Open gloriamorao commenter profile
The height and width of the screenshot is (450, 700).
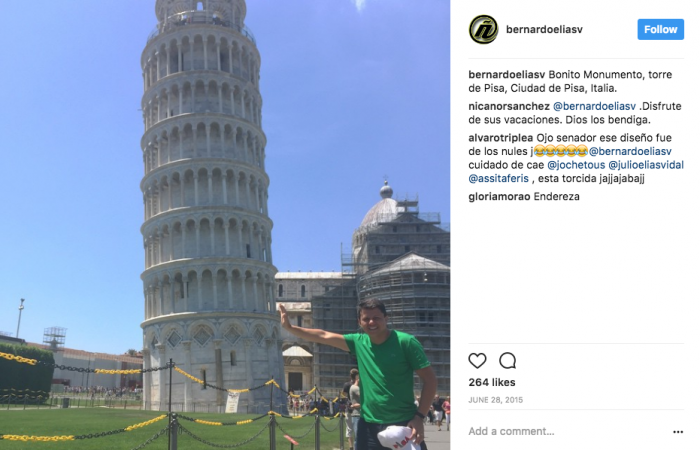[499, 196]
